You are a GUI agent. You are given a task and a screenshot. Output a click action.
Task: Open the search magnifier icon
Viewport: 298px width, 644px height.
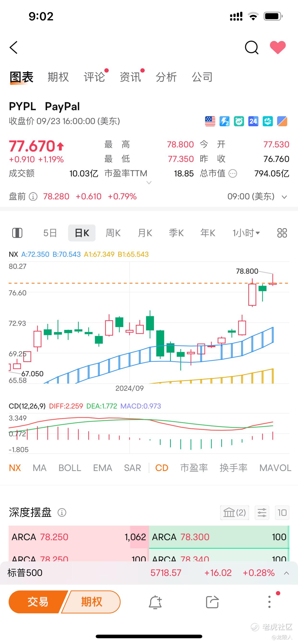pos(251,47)
